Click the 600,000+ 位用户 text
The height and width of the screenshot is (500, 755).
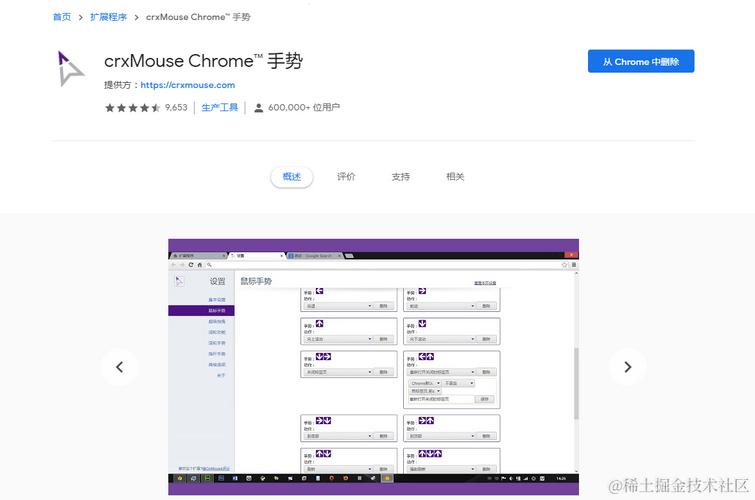[x=304, y=107]
